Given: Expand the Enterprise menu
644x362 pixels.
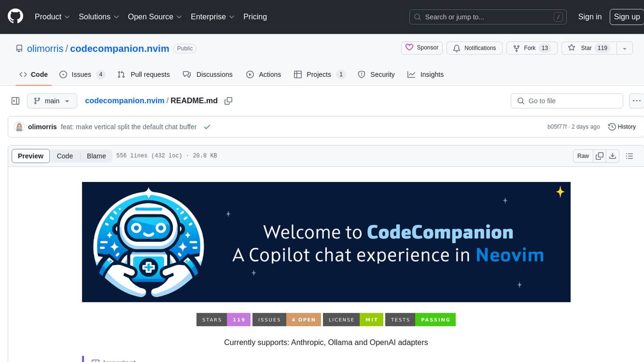Looking at the screenshot, I should point(213,17).
